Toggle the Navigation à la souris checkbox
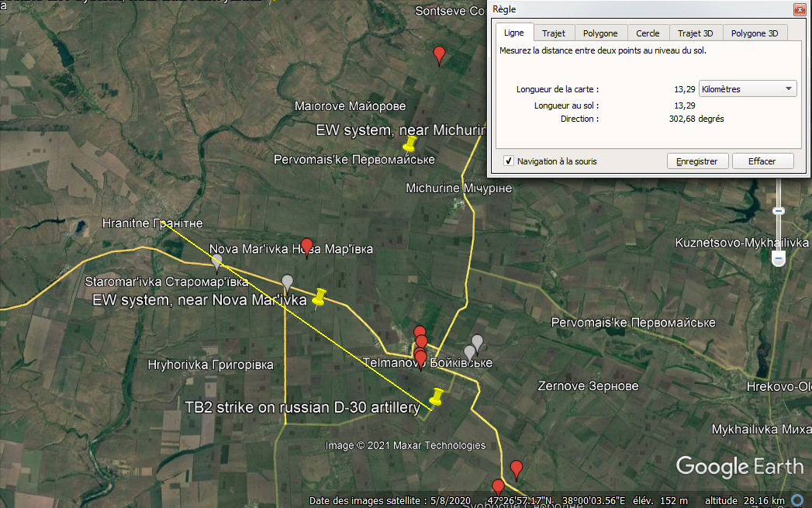The image size is (812, 508). click(x=509, y=161)
